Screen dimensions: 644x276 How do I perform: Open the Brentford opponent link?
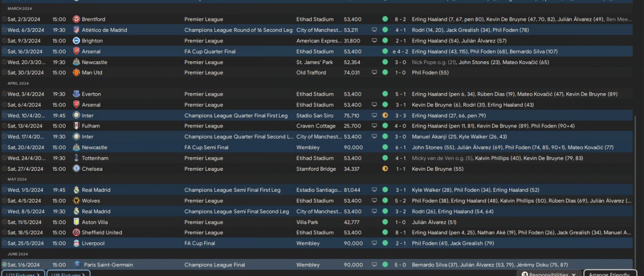[94, 19]
